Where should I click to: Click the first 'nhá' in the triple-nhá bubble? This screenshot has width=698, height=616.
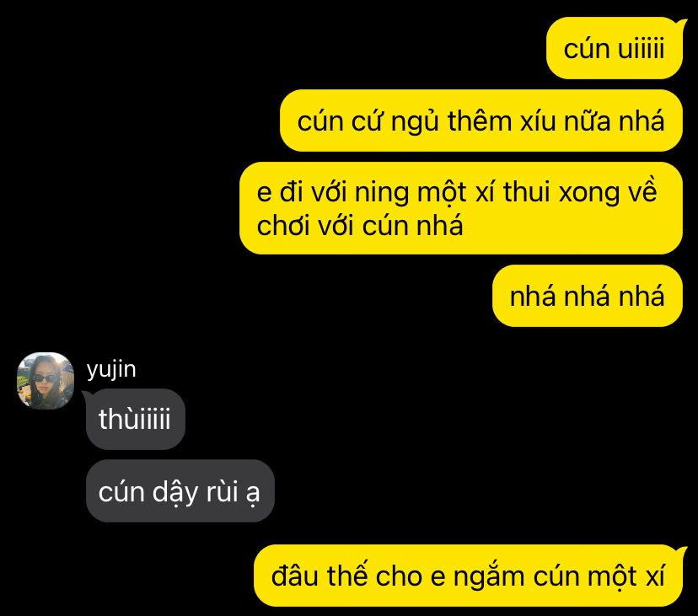pyautogui.click(x=533, y=296)
